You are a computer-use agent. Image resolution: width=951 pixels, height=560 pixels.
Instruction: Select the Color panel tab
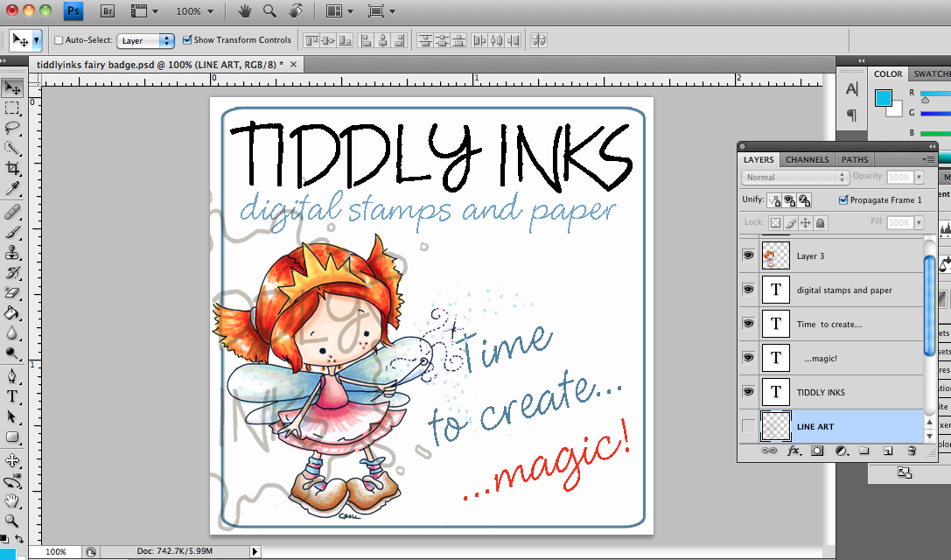point(888,74)
